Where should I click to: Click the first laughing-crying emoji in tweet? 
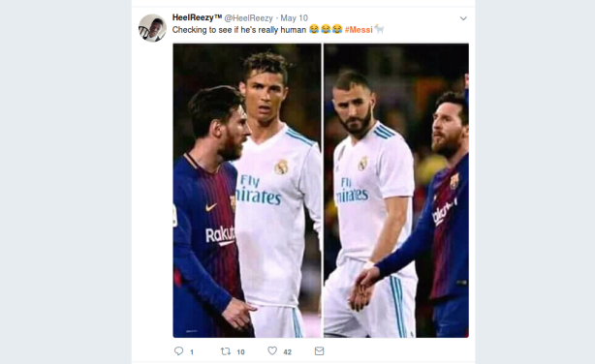click(314, 29)
